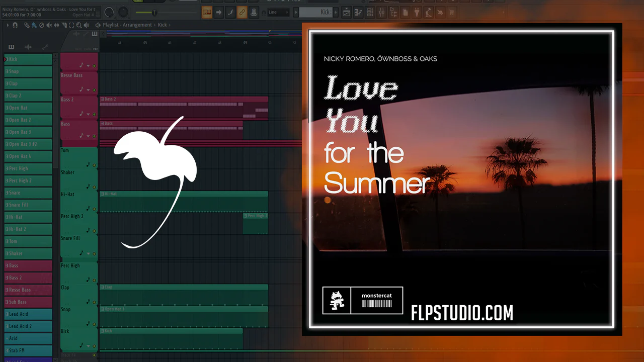Toggle the chain link button in top toolbar
The image size is (644, 362).
click(242, 12)
